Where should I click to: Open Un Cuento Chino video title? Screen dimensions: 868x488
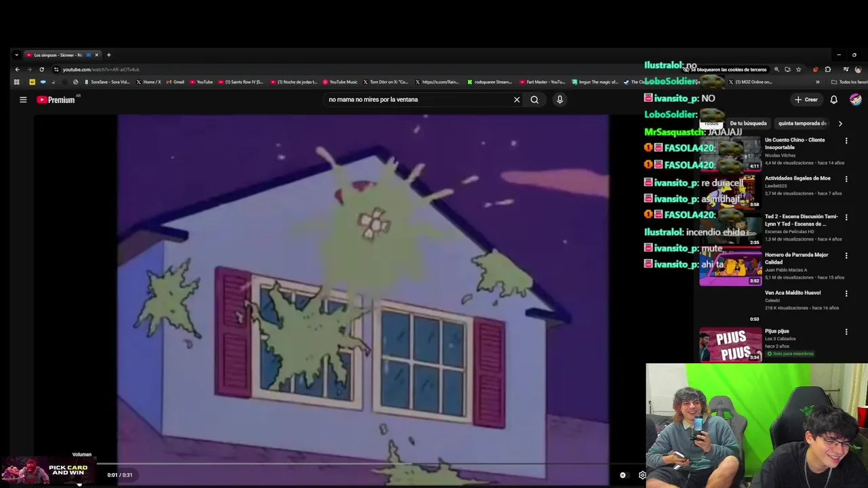click(795, 144)
